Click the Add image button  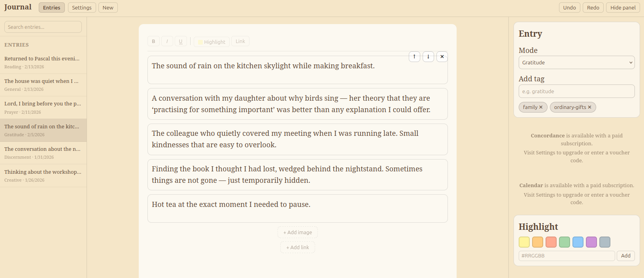point(298,233)
